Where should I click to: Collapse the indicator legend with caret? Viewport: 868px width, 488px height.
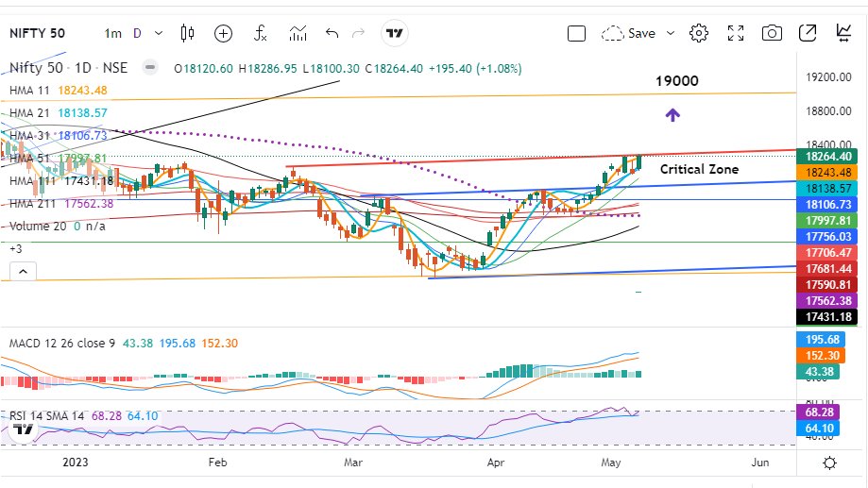(x=24, y=272)
